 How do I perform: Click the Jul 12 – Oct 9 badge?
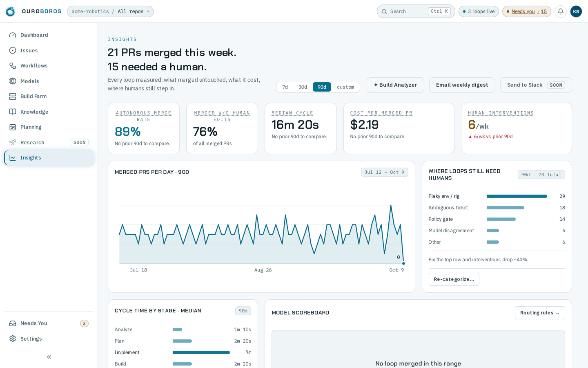click(x=384, y=172)
